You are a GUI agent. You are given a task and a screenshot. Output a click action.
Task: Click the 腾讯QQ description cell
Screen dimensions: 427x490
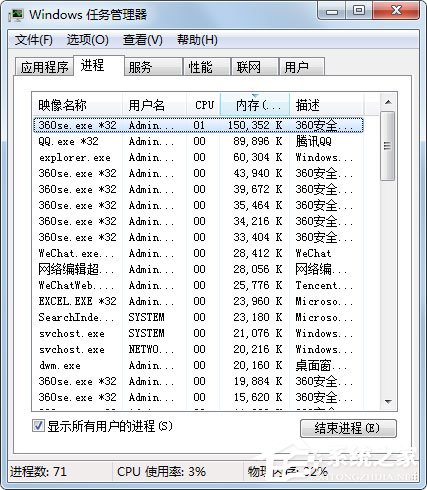pos(313,141)
